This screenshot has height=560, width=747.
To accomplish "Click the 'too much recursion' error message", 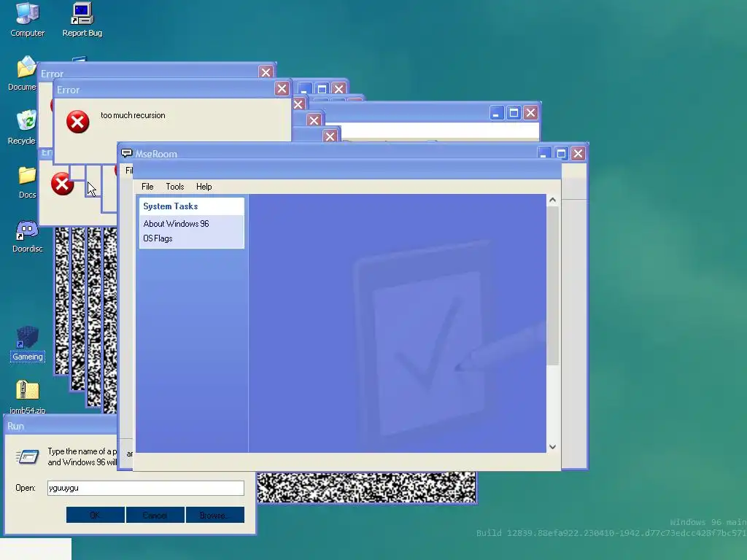I will click(x=133, y=115).
